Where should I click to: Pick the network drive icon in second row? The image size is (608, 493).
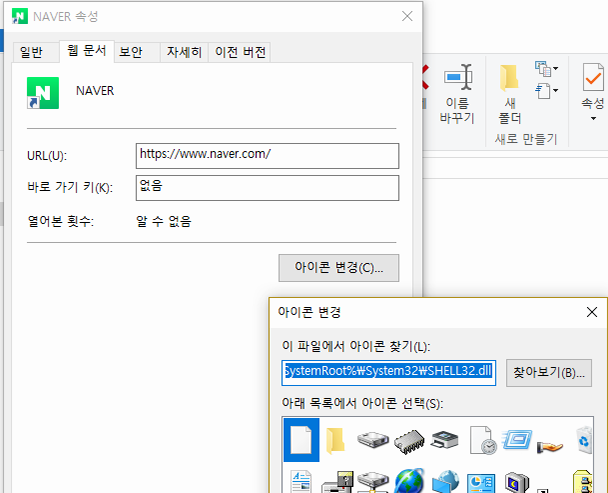(373, 482)
